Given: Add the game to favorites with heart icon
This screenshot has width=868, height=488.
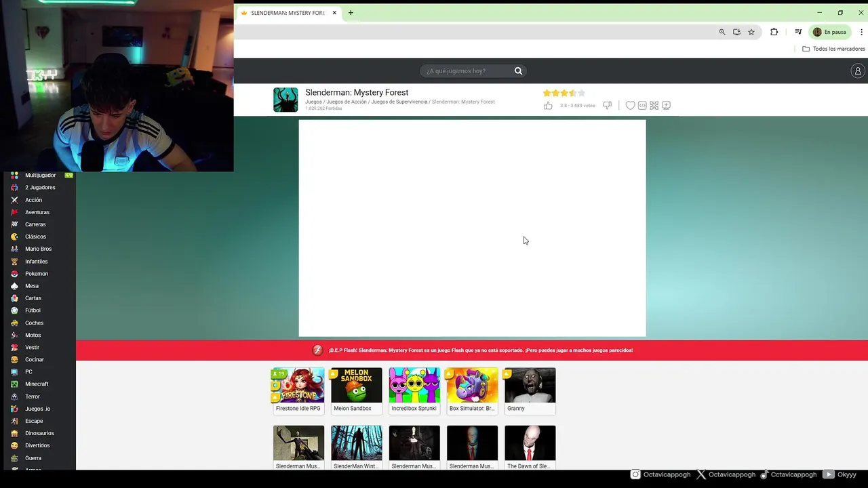Looking at the screenshot, I should pos(630,105).
